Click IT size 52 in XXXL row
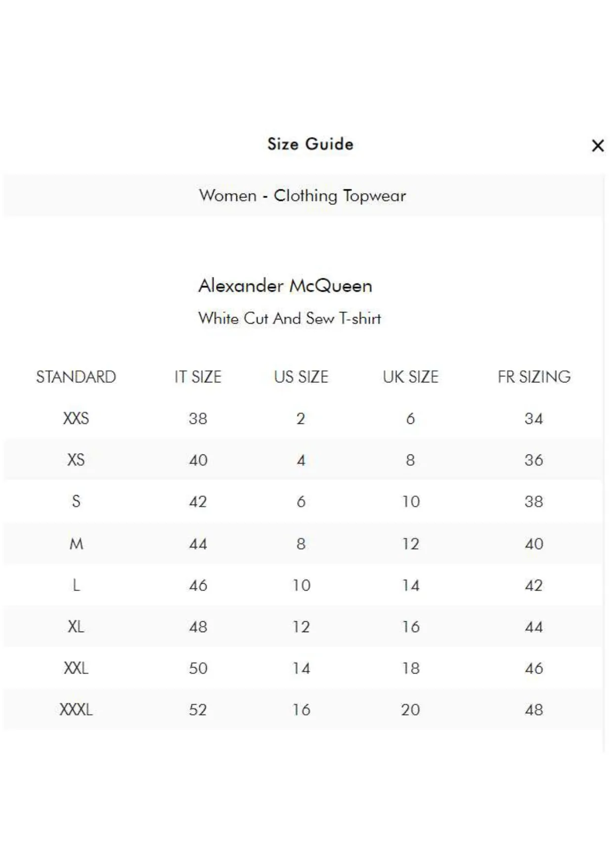This screenshot has height=868, width=613. pos(198,710)
